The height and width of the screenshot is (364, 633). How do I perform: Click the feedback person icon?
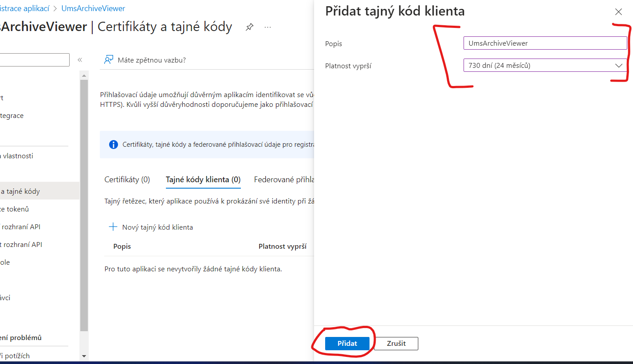[x=109, y=60]
